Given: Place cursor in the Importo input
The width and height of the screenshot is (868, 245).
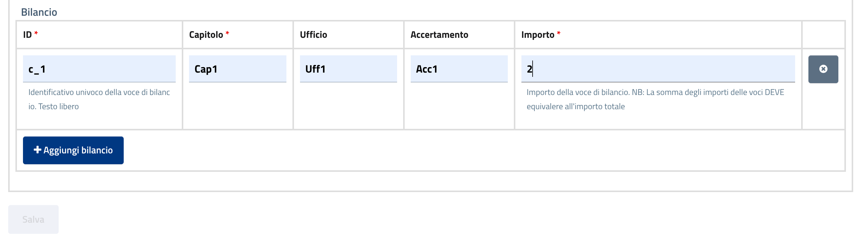Looking at the screenshot, I should pyautogui.click(x=658, y=69).
